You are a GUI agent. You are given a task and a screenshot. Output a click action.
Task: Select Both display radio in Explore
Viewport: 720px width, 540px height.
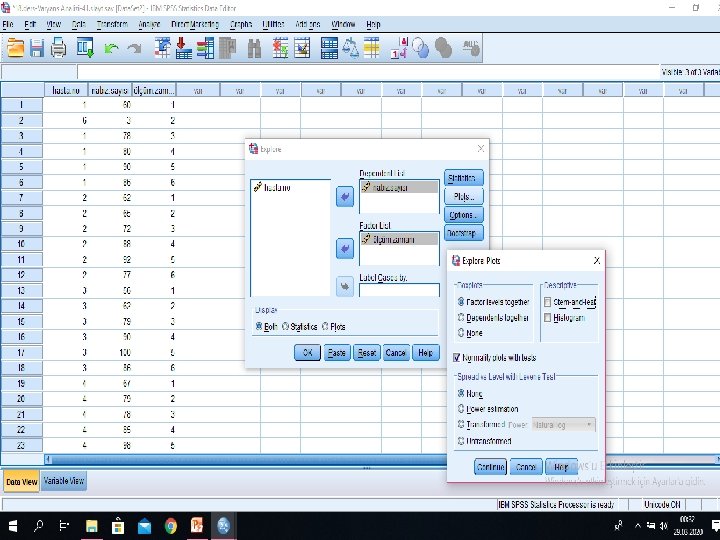coord(259,326)
